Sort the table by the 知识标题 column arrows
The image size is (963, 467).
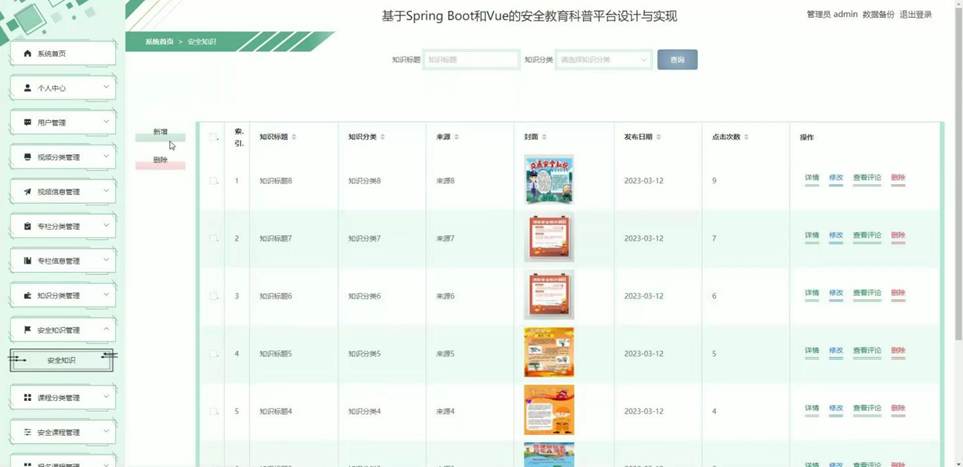pyautogui.click(x=294, y=137)
